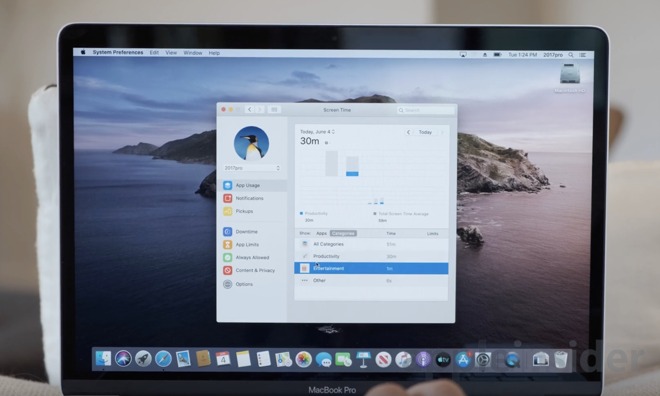Select the Notifications sidebar icon
The height and width of the screenshot is (396, 660).
click(x=228, y=198)
